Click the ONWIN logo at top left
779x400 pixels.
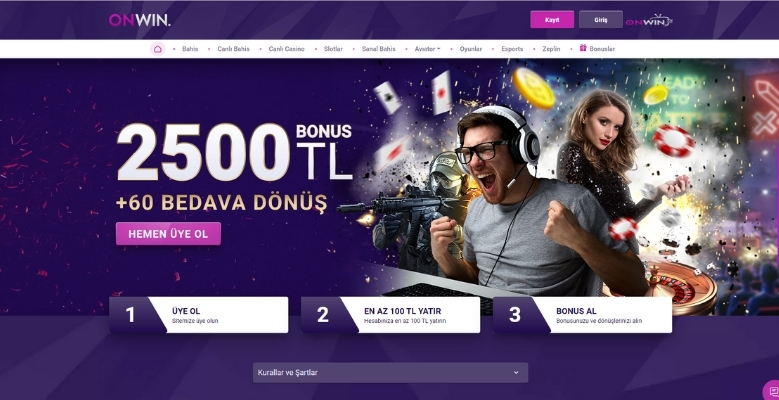(140, 20)
